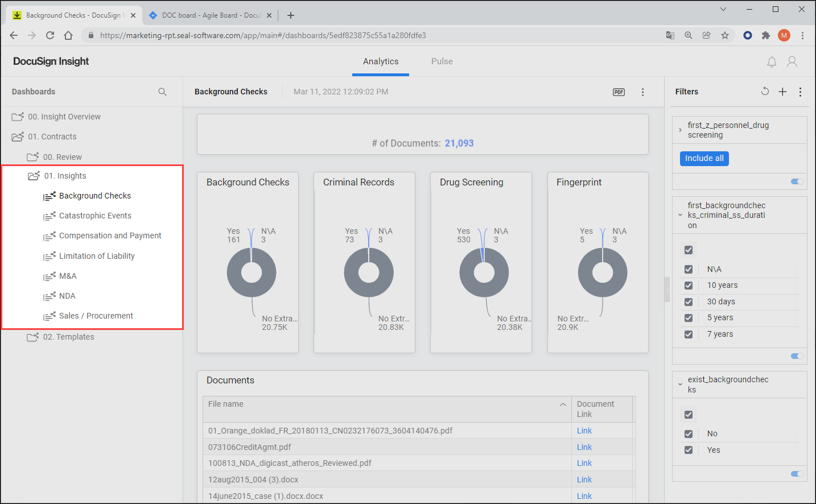The image size is (816, 504).
Task: Open Filters panel kebab menu
Action: tap(800, 92)
